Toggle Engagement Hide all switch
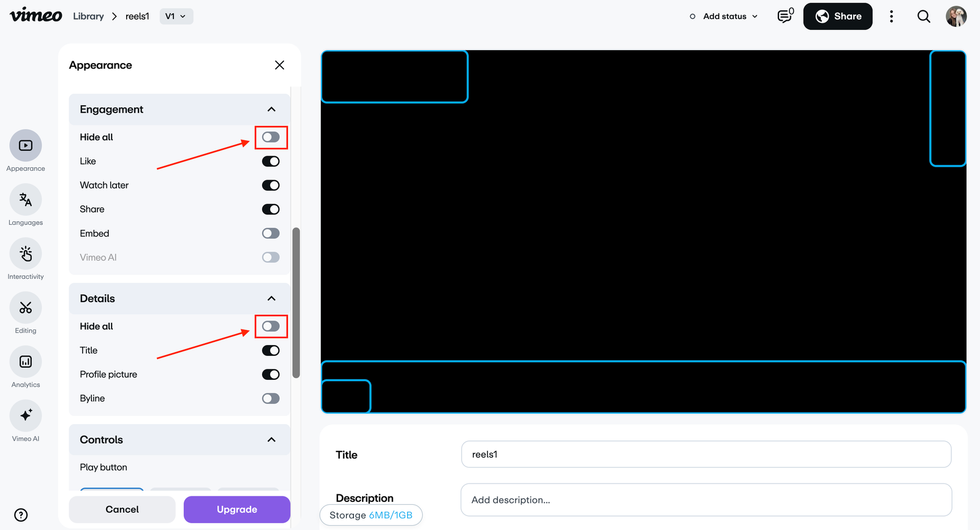This screenshot has width=980, height=530. coord(271,137)
